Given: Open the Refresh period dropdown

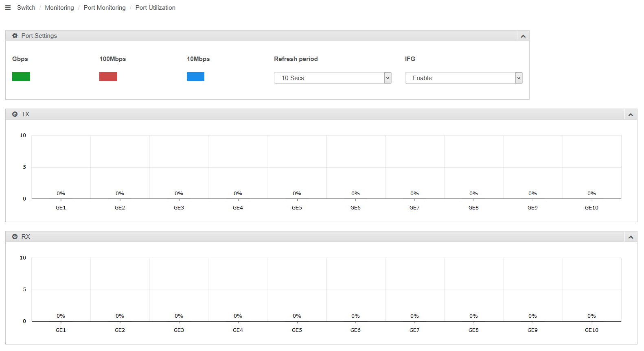Looking at the screenshot, I should (332, 78).
